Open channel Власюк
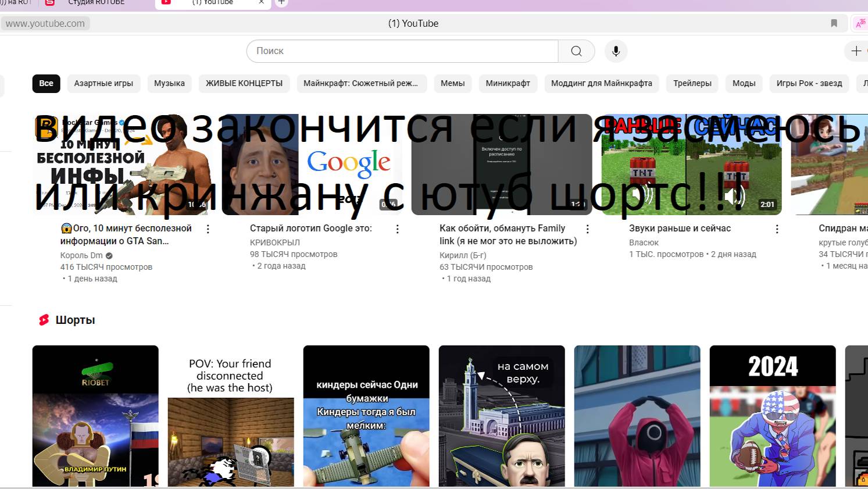Screen dimensions: 868x489 pyautogui.click(x=644, y=242)
